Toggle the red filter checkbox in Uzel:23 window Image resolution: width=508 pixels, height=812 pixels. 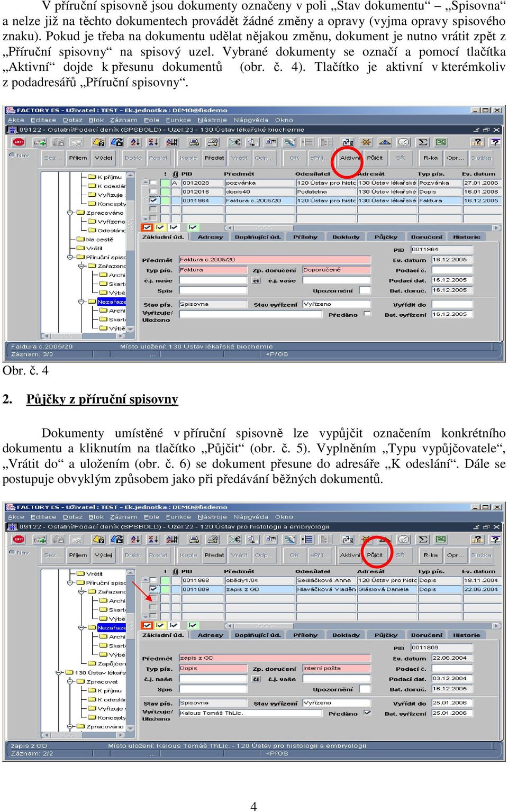tap(148, 227)
